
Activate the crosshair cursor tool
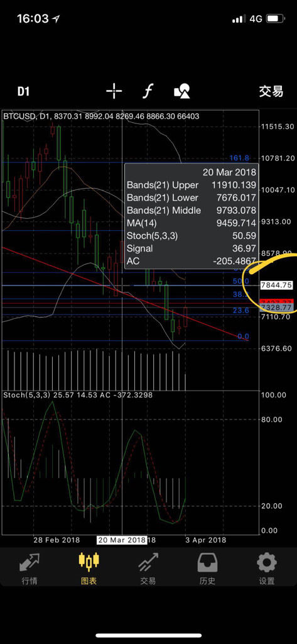tap(114, 91)
